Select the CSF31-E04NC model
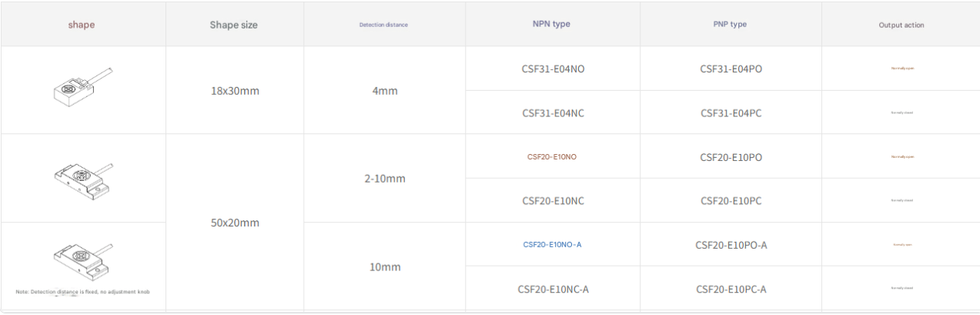 pyautogui.click(x=553, y=113)
